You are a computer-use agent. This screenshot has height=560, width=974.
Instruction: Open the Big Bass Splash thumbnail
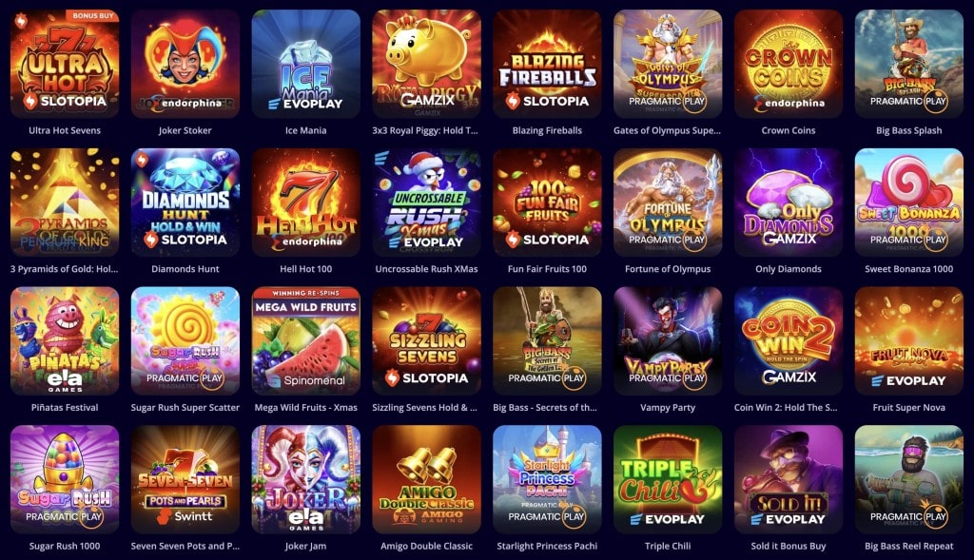coord(908,64)
